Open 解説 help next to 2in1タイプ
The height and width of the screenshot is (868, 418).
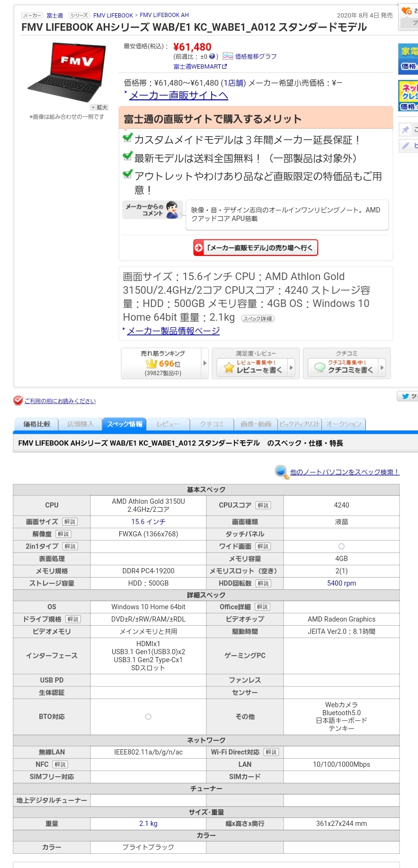click(70, 546)
